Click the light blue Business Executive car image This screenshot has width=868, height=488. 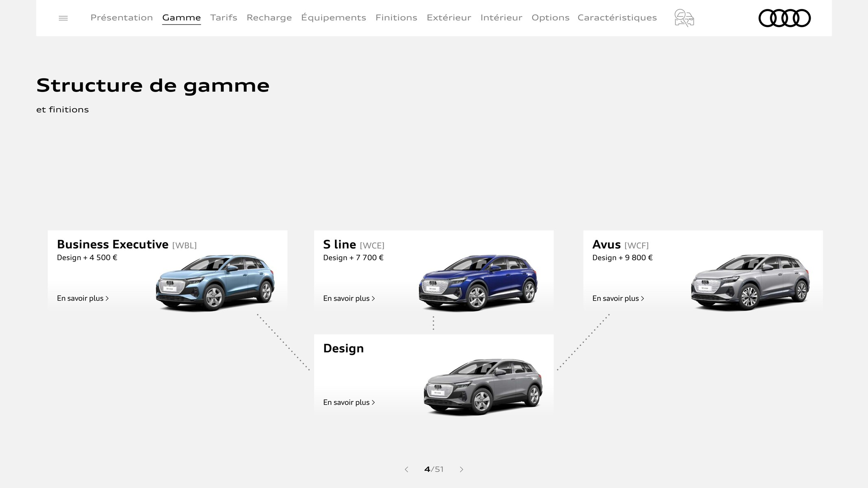[215, 283]
